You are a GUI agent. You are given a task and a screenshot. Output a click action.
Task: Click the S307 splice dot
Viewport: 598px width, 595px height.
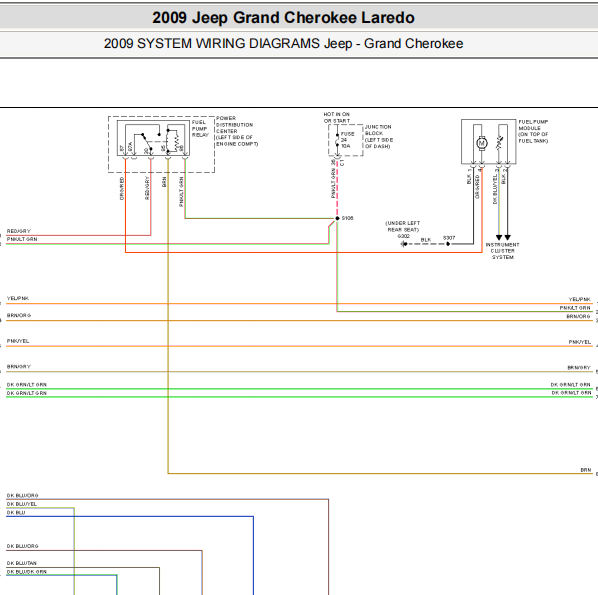tap(448, 244)
